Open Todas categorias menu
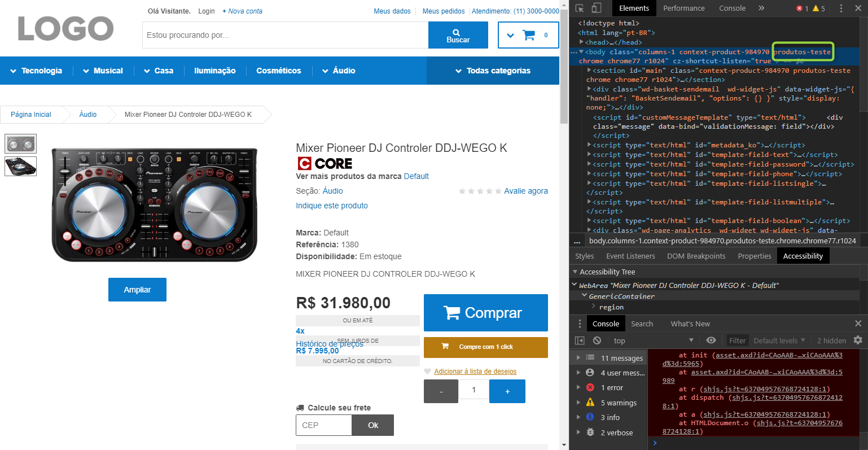 click(493, 71)
